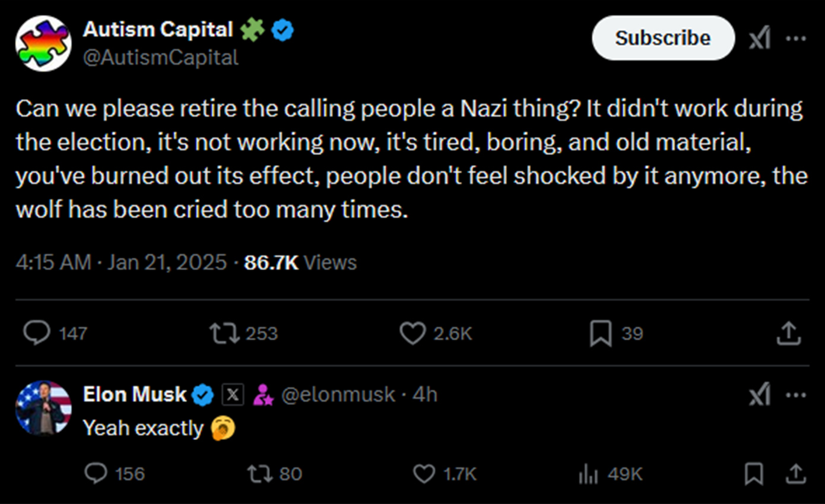Like Elon Musk's reply
This screenshot has height=504, width=825.
coord(423,473)
